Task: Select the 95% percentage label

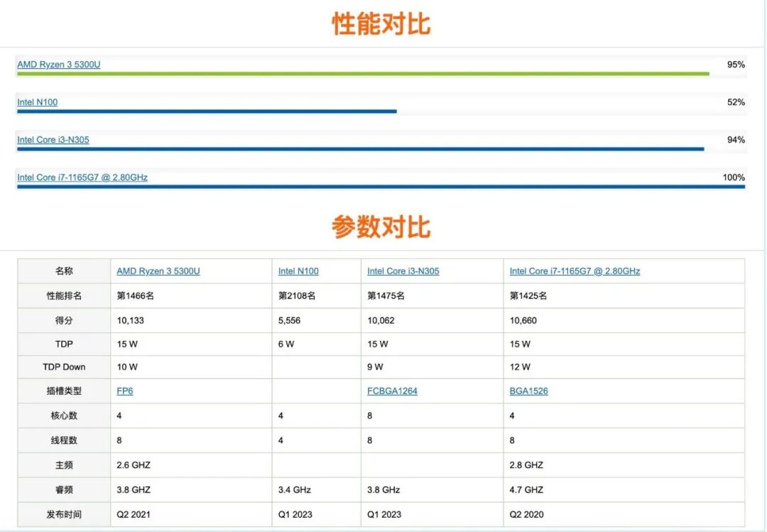Action: 736,65
